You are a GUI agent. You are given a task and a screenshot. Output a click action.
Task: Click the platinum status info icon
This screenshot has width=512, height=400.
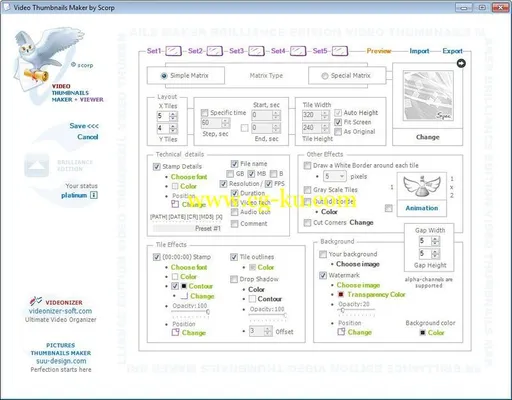94,195
